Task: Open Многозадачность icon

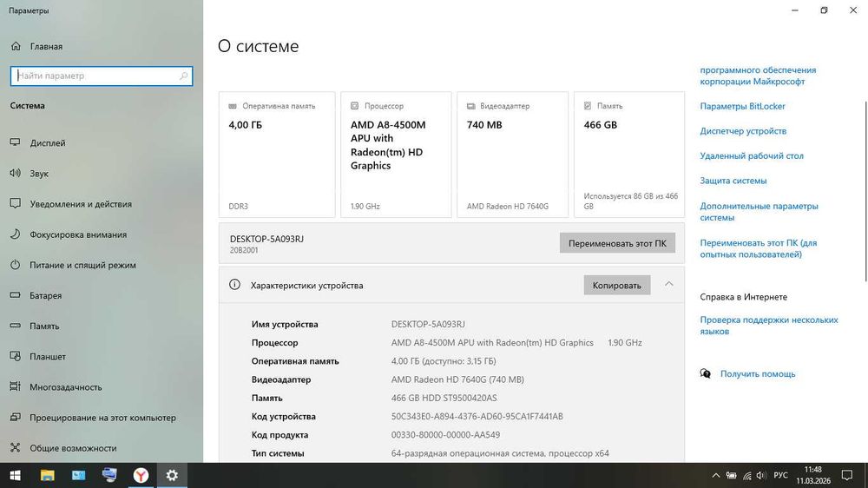Action: (16, 386)
